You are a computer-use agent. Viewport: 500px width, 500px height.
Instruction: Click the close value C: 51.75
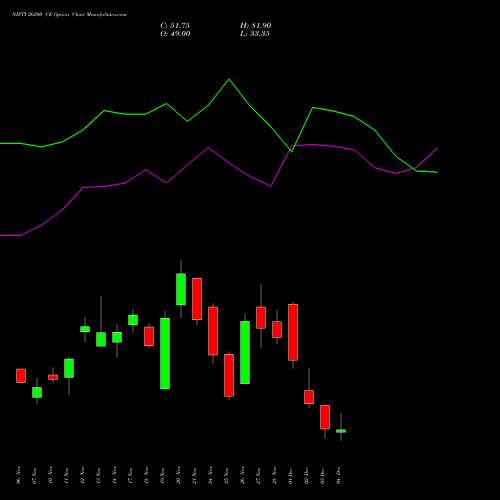(x=175, y=25)
